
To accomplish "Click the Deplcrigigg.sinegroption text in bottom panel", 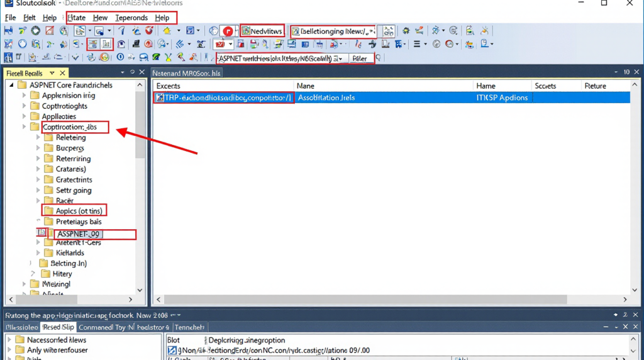I will coord(247,340).
